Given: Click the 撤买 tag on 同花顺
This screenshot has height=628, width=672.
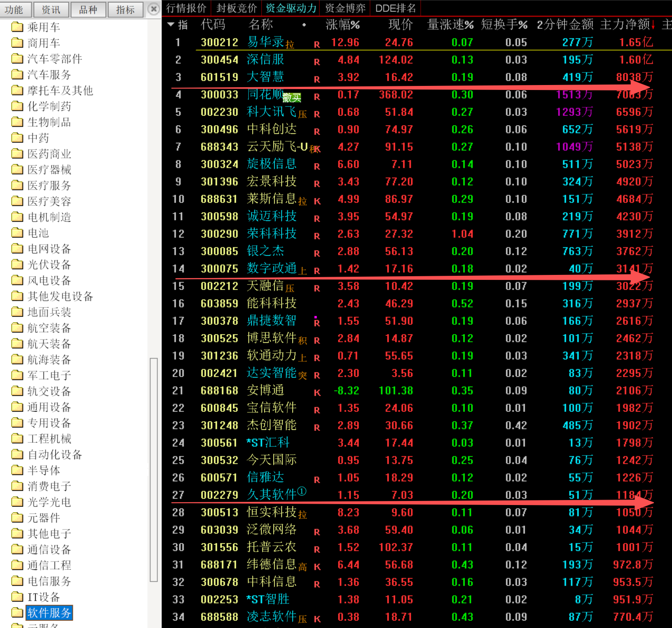Looking at the screenshot, I should click(292, 98).
